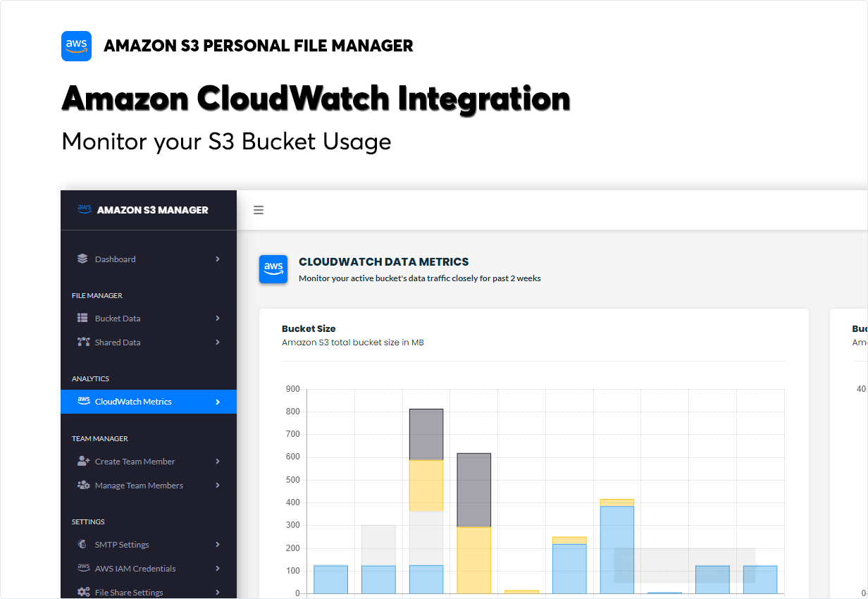868x599 pixels.
Task: Select the CloudWatch Metrics menu item
Action: [149, 402]
